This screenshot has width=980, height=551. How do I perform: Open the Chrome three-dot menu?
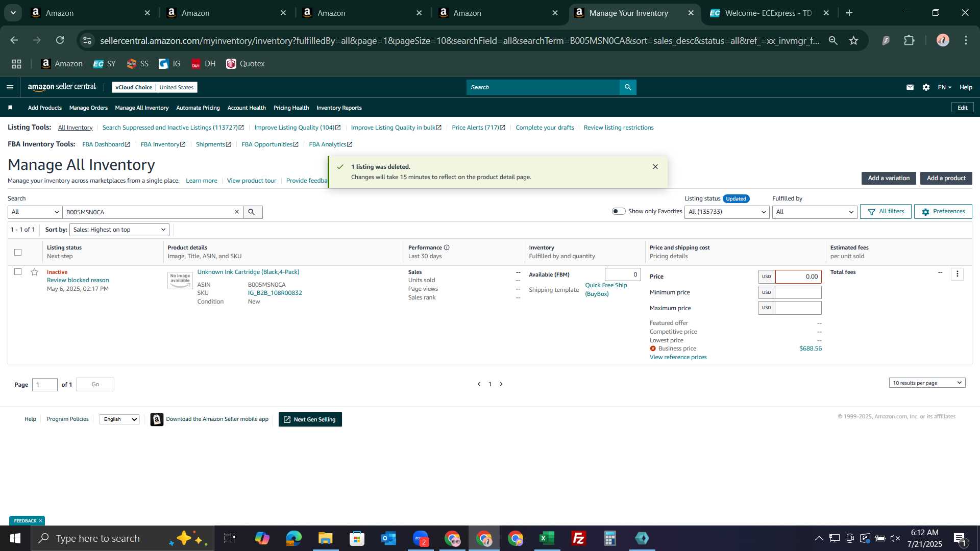tap(966, 40)
